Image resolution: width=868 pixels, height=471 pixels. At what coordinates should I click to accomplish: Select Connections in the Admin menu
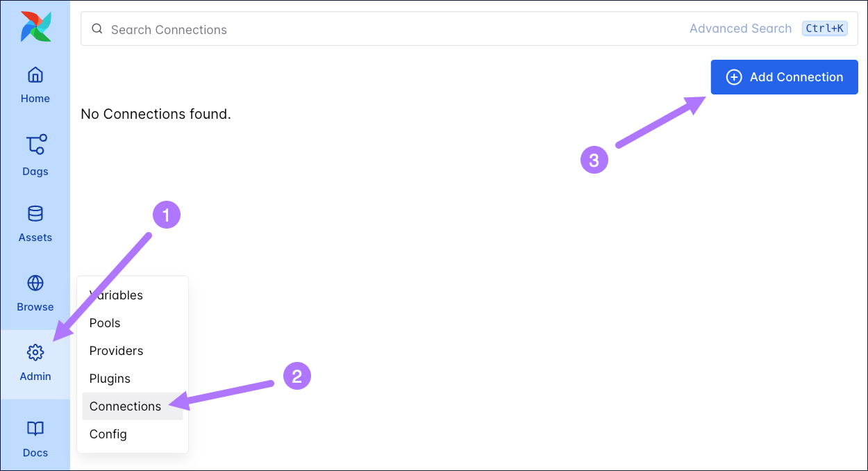tap(125, 406)
